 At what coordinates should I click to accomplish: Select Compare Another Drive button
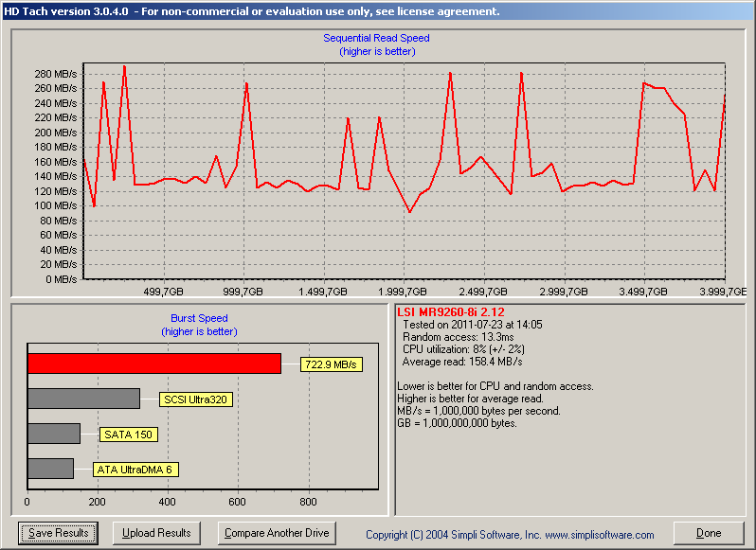click(x=277, y=533)
